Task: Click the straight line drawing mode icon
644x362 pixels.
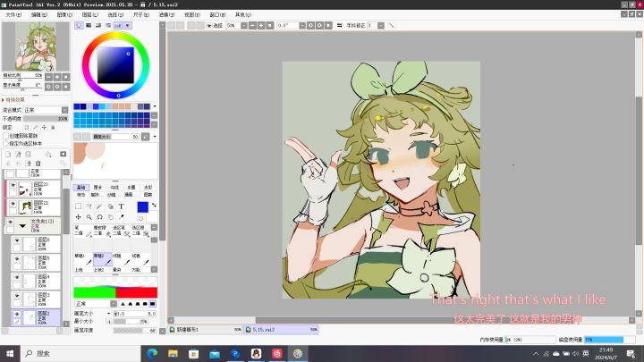Action: click(x=392, y=25)
